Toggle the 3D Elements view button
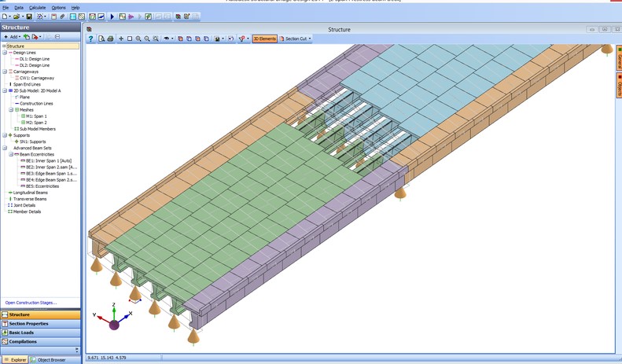This screenshot has height=364, width=622. (x=264, y=39)
